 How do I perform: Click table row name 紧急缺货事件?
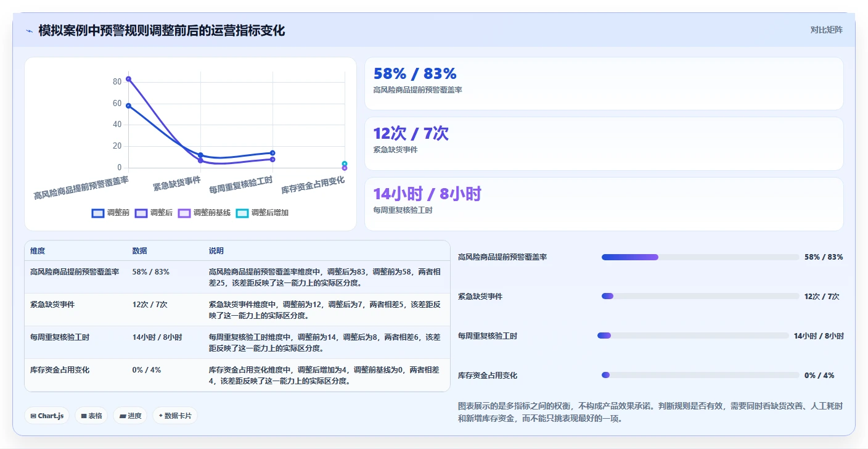tap(52, 305)
